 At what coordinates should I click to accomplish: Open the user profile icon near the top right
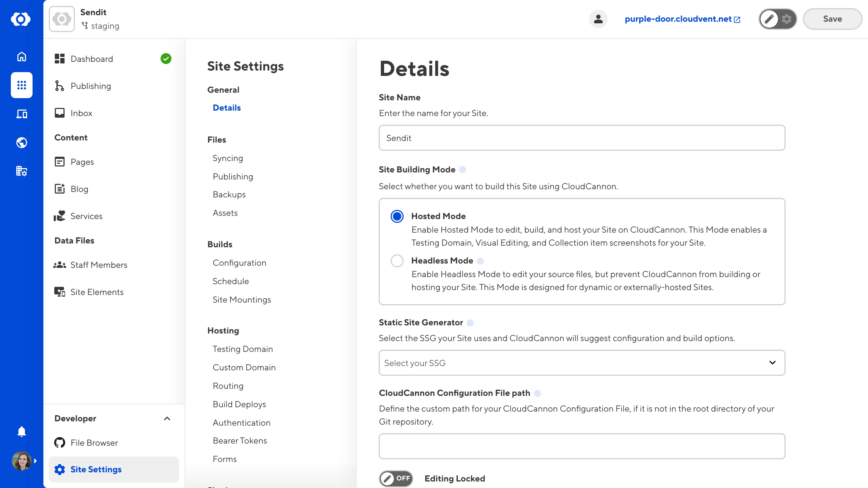point(598,19)
